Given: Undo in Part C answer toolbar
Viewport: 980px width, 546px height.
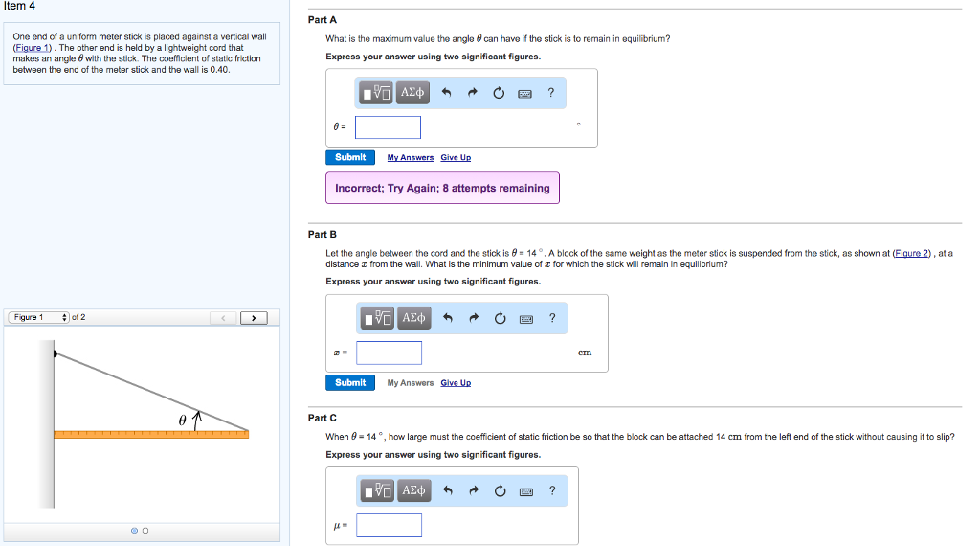Looking at the screenshot, I should (448, 490).
